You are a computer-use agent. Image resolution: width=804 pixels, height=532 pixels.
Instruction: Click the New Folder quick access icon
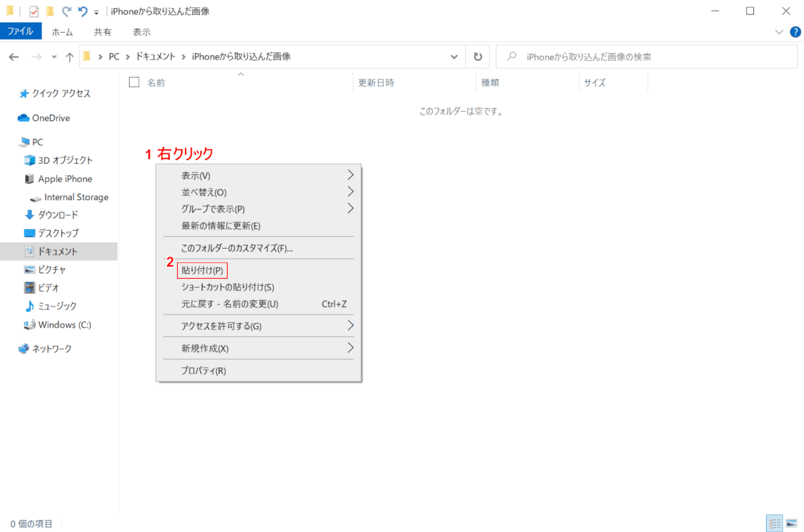tap(50, 11)
